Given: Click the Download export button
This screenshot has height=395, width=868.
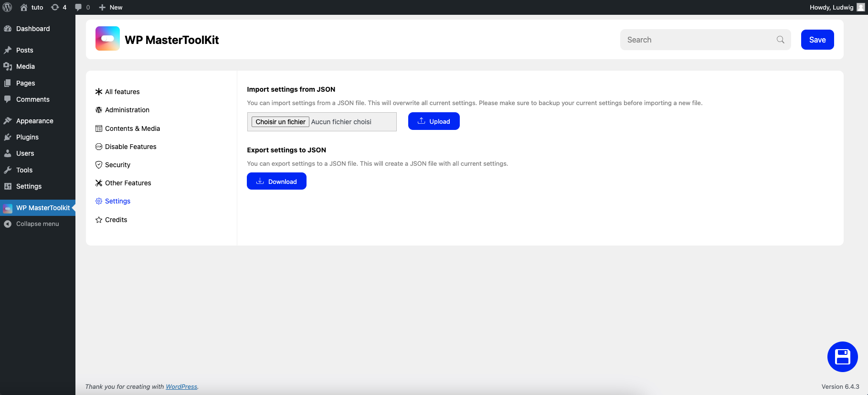Looking at the screenshot, I should pyautogui.click(x=276, y=181).
